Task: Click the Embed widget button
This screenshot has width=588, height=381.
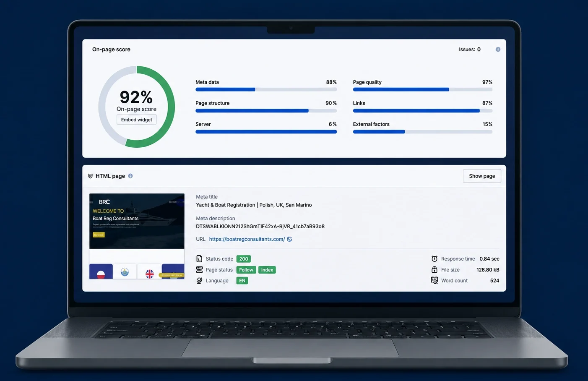Action: pos(137,120)
